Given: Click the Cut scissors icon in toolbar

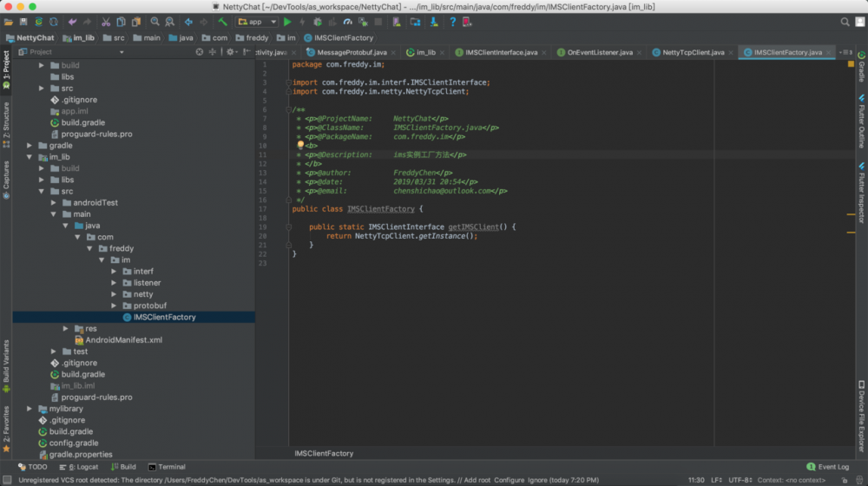Looking at the screenshot, I should 106,22.
